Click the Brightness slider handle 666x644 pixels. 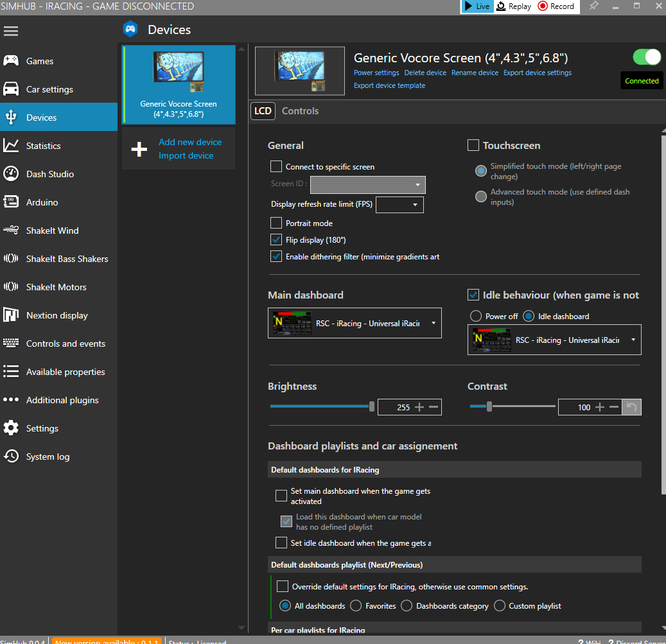[x=372, y=406]
